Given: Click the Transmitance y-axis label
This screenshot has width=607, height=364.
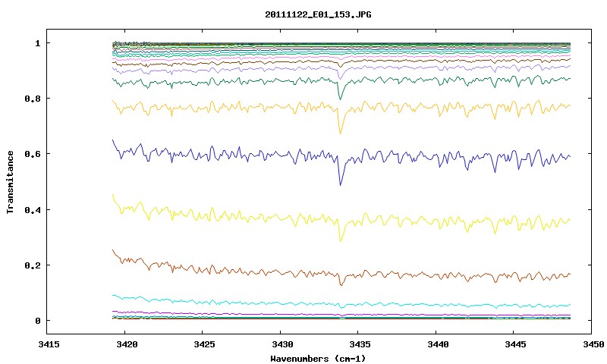Looking at the screenshot, I should point(10,182).
